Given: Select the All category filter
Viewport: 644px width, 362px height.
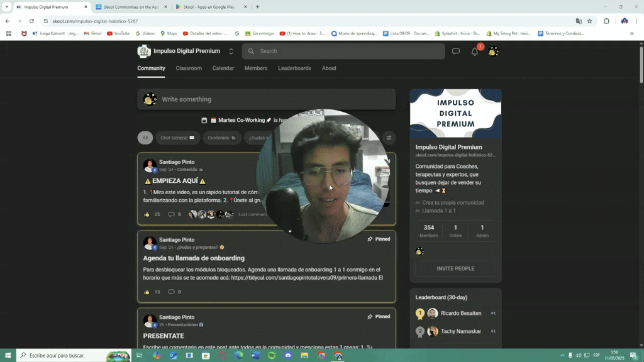Looking at the screenshot, I should [x=145, y=138].
